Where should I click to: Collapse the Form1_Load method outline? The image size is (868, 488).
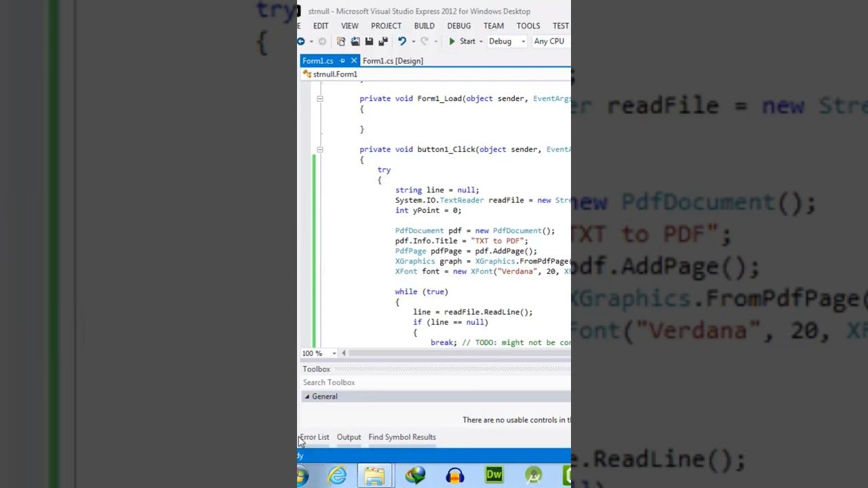pyautogui.click(x=320, y=99)
